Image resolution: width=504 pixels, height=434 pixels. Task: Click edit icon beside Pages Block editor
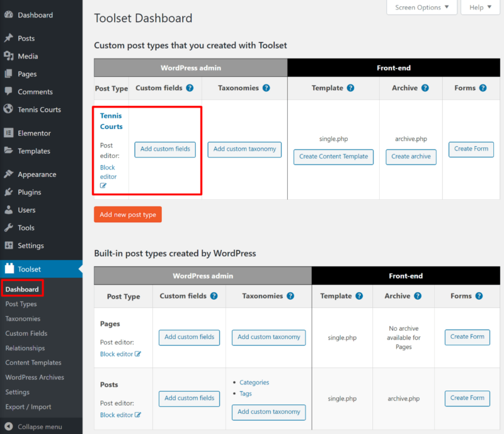coord(137,353)
